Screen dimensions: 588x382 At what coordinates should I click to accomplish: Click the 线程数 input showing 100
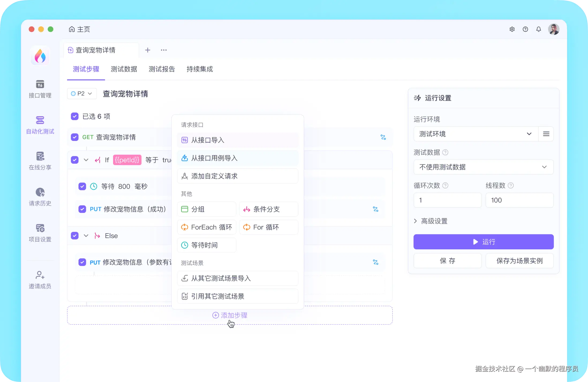519,200
